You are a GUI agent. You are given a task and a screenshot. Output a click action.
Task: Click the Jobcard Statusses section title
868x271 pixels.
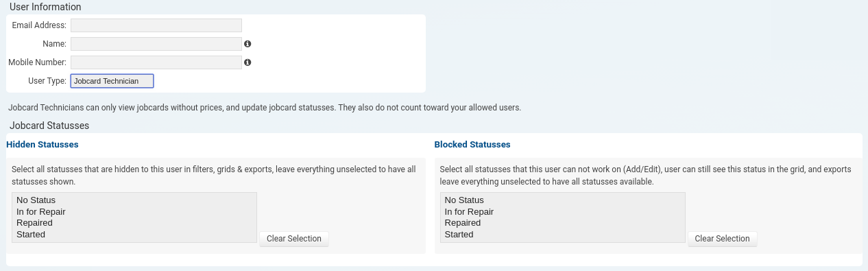[x=49, y=126]
